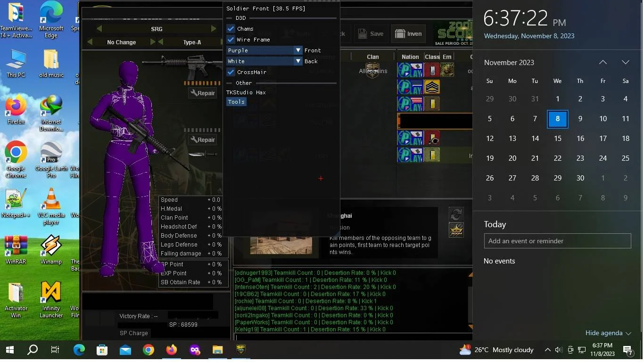Toggle the CrossHair checkbox
The image size is (644, 362).
coord(231,72)
